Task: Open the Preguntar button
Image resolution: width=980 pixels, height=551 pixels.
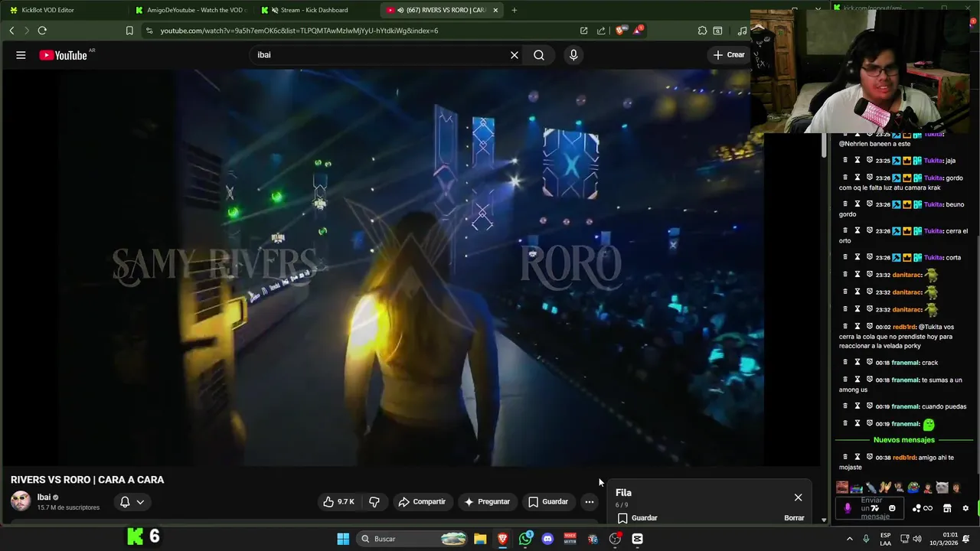Action: 487,502
